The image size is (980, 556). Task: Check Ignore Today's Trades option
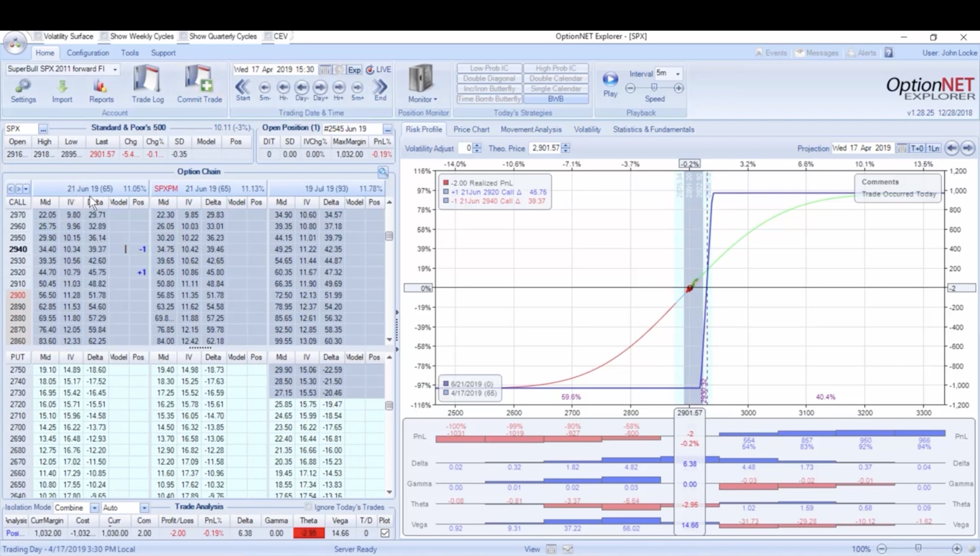pyautogui.click(x=309, y=507)
